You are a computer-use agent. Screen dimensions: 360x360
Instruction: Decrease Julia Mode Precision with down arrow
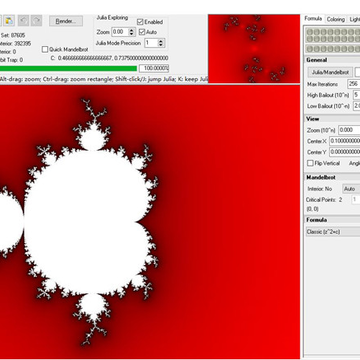pos(161,45)
